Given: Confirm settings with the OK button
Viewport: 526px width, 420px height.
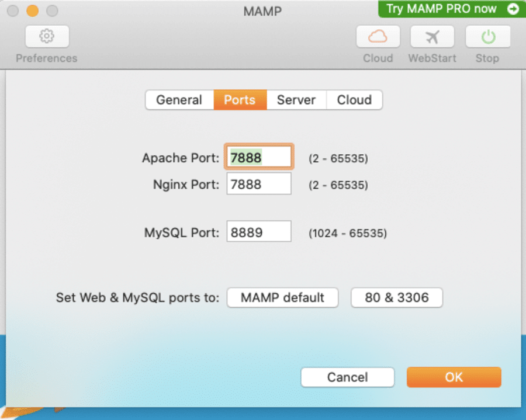Looking at the screenshot, I should click(454, 377).
